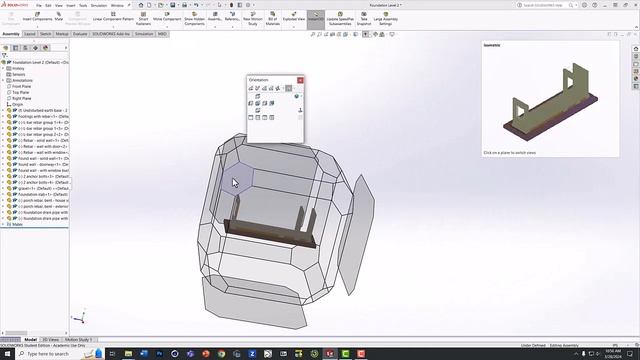Expand the Foundation slab<1> component node

tap(3, 195)
